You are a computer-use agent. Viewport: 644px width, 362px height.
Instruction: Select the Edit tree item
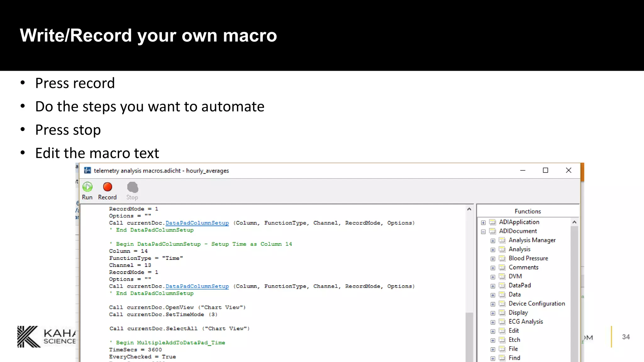point(514,331)
